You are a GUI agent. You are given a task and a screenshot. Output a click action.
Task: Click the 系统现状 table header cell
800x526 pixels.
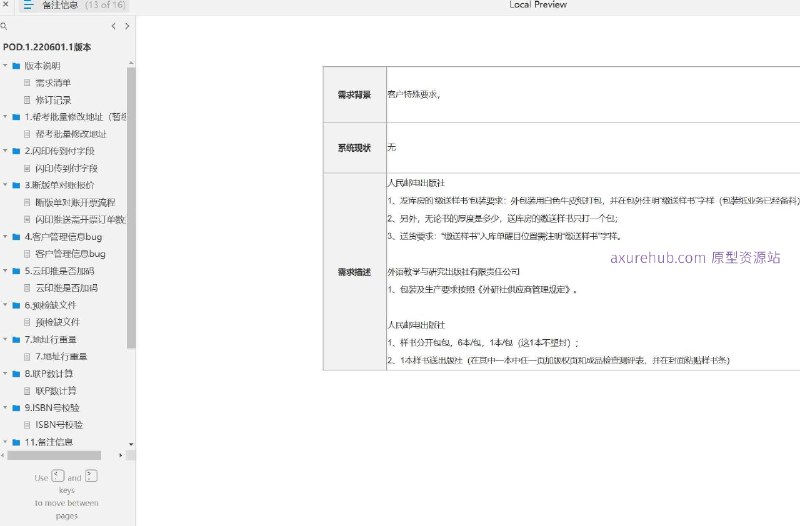click(354, 147)
